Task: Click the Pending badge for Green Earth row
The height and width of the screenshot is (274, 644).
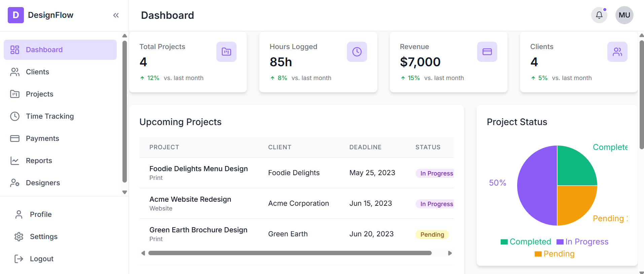Action: pyautogui.click(x=432, y=235)
